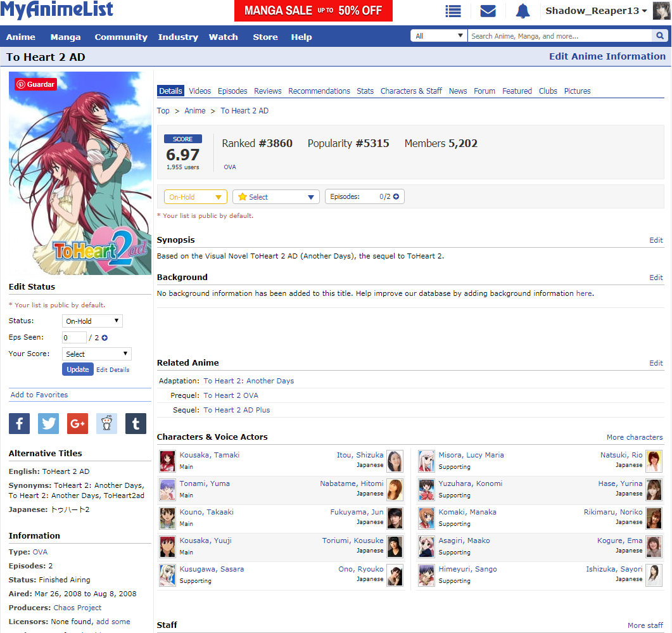Open the messages envelope icon
The height and width of the screenshot is (633, 672).
click(x=488, y=11)
